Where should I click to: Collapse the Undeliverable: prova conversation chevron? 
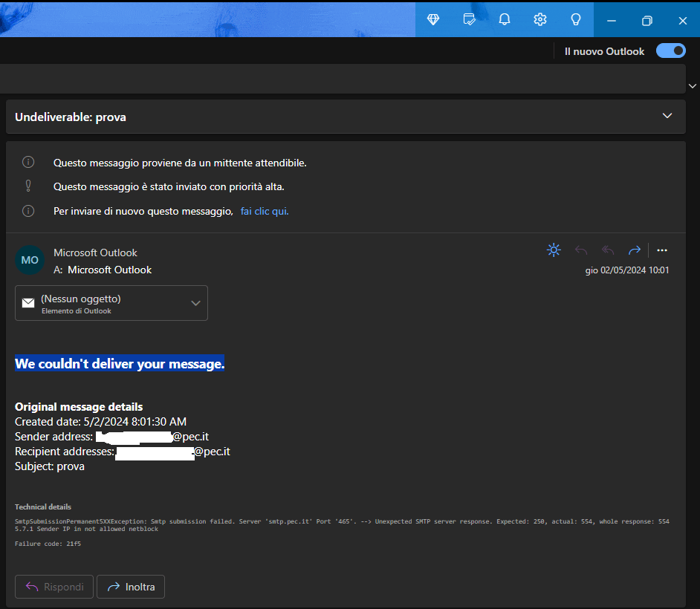point(667,116)
